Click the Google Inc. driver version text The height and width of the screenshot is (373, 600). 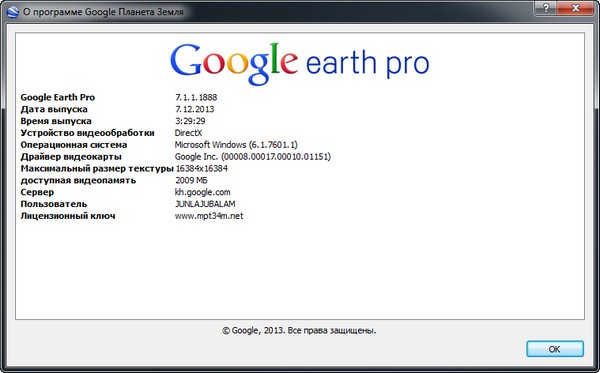pyautogui.click(x=253, y=156)
